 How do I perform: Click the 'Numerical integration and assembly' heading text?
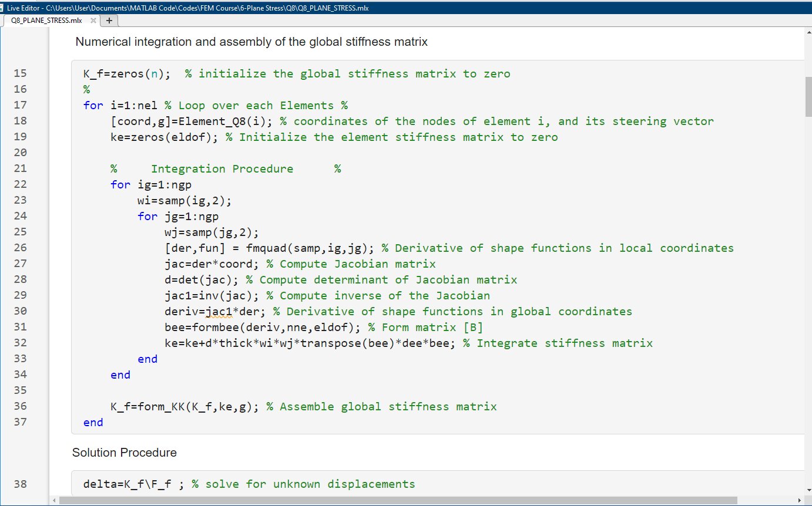click(x=251, y=42)
